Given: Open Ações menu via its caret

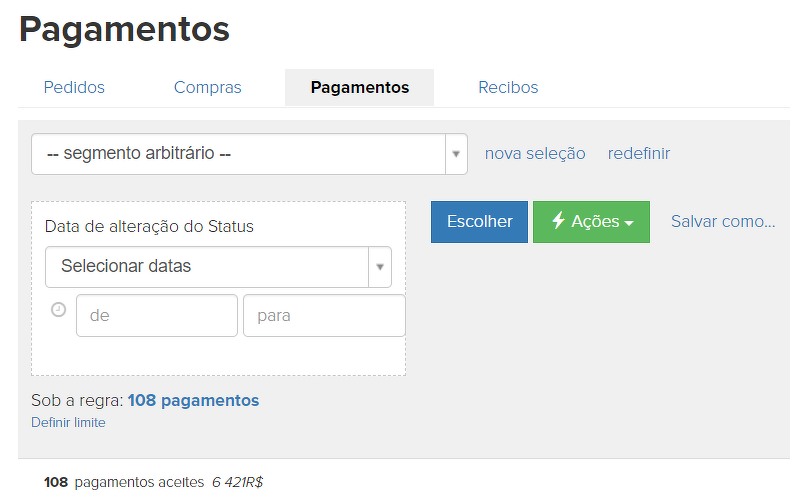Looking at the screenshot, I should (x=629, y=223).
